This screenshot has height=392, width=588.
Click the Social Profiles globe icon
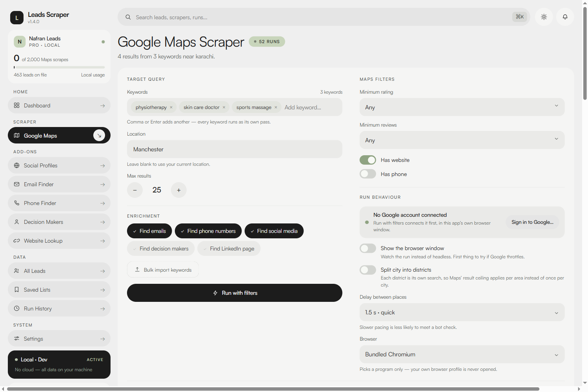tap(16, 165)
